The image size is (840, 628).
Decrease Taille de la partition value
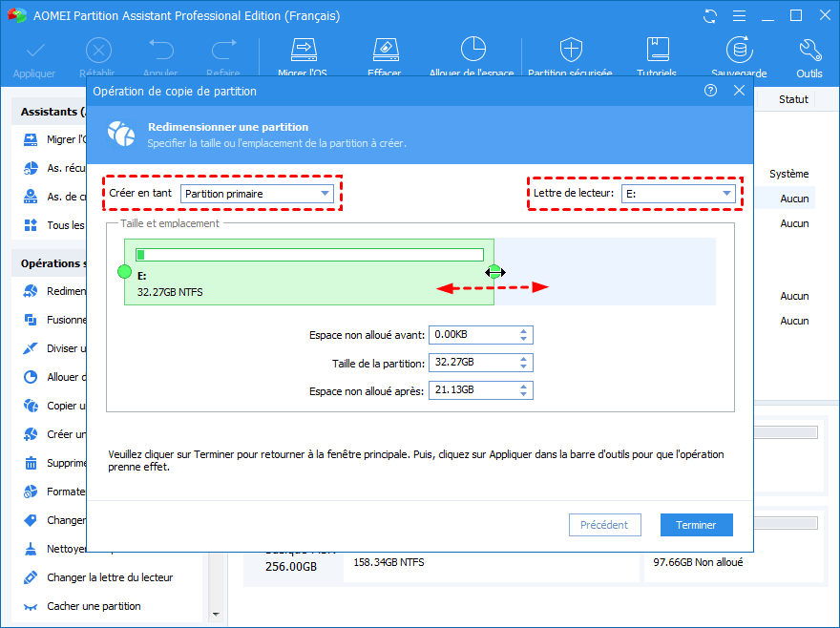click(523, 367)
